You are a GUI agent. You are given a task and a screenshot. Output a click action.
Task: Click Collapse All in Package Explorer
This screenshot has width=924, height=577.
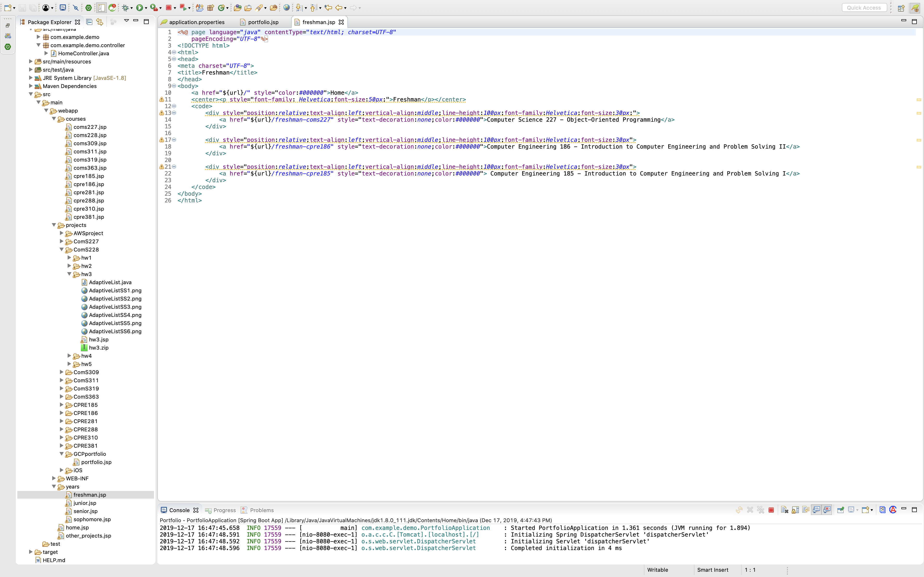click(89, 22)
